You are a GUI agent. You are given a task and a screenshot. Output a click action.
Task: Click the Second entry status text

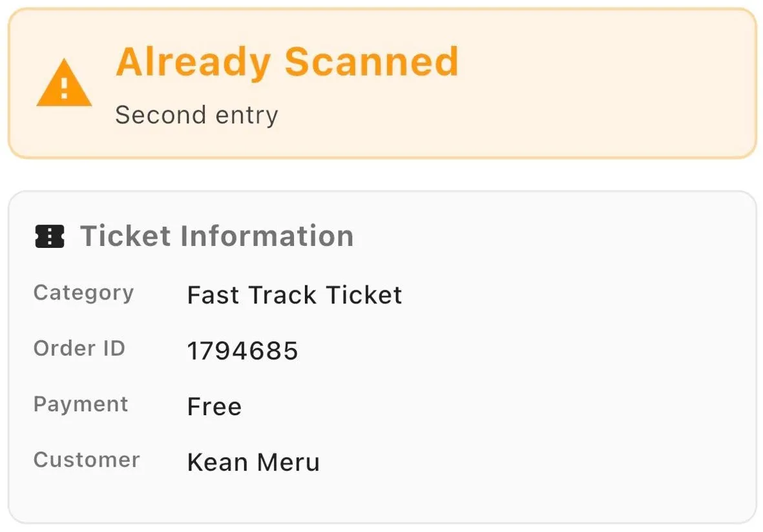[196, 115]
